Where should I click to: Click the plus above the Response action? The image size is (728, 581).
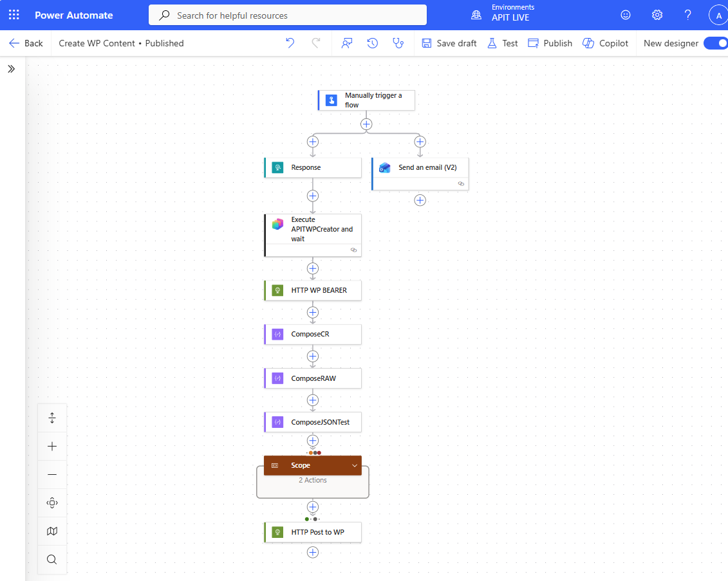[312, 142]
